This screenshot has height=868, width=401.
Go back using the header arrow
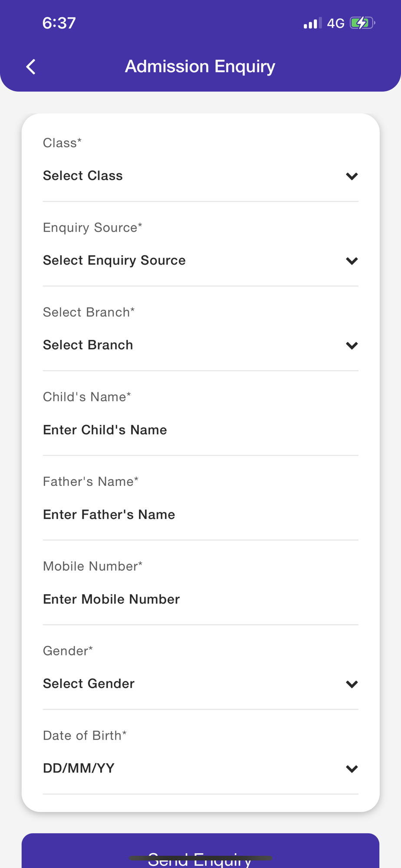pos(31,67)
